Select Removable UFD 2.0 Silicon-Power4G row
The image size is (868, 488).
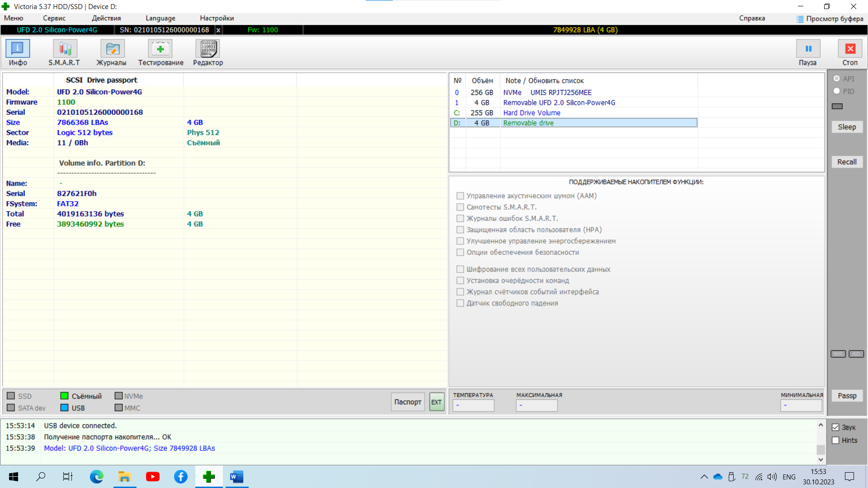574,103
